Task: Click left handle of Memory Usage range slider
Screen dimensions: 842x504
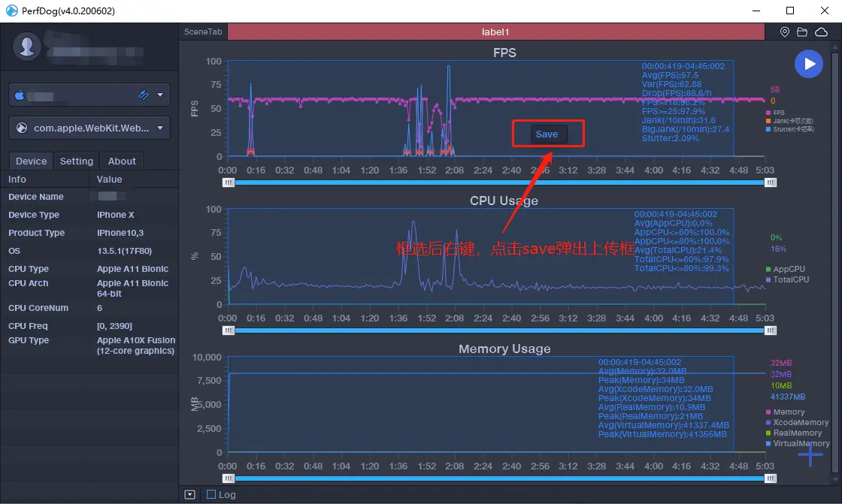Action: [x=229, y=478]
